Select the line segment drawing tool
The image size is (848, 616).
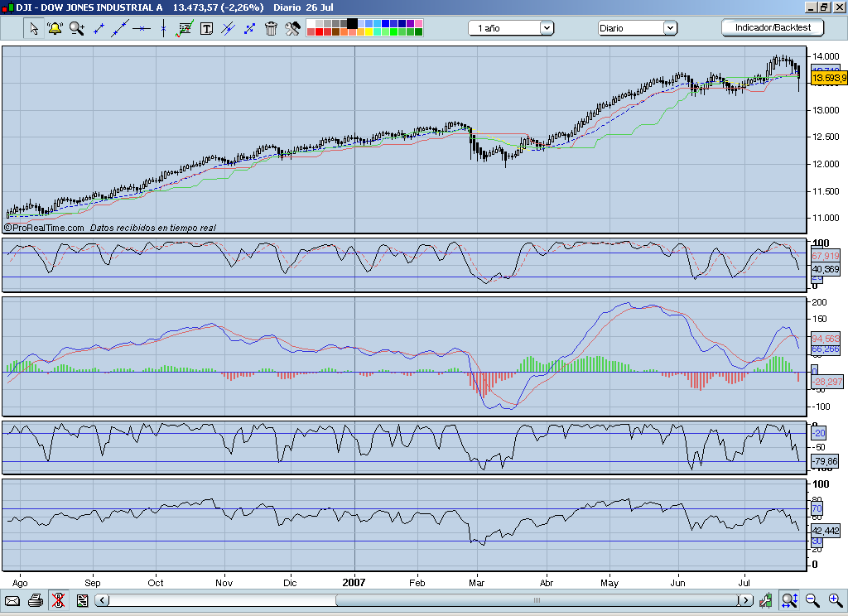click(x=99, y=29)
